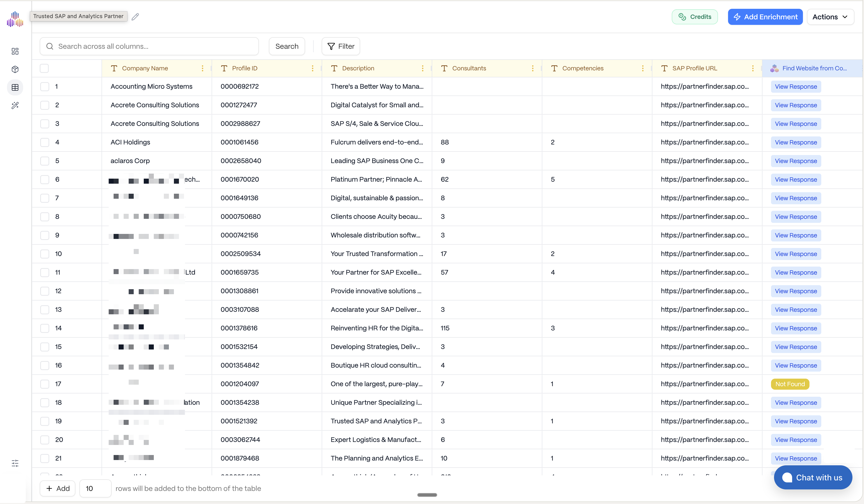Click View Response for Accounting Micro Systems
The width and height of the screenshot is (864, 504).
[x=795, y=86]
